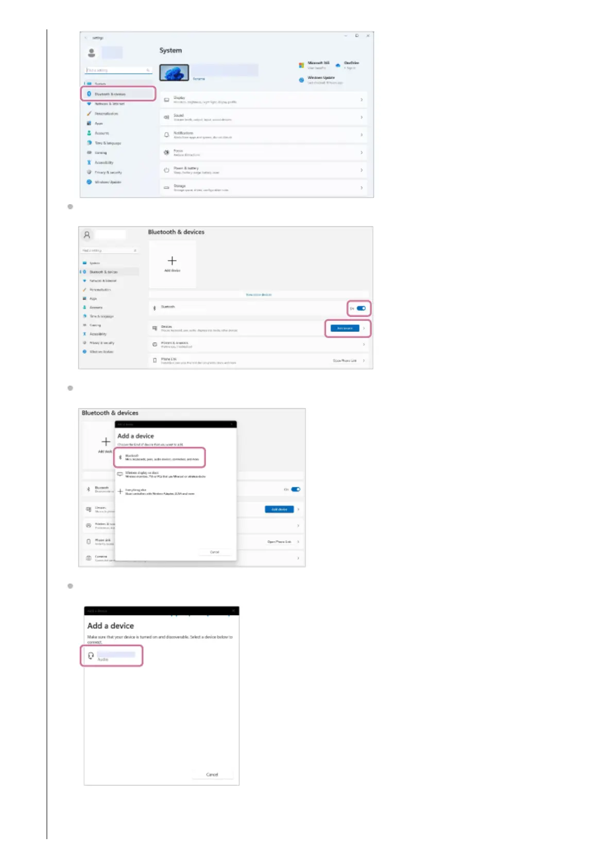Open the Power & battery icon row
The image size is (613, 868).
(166, 170)
